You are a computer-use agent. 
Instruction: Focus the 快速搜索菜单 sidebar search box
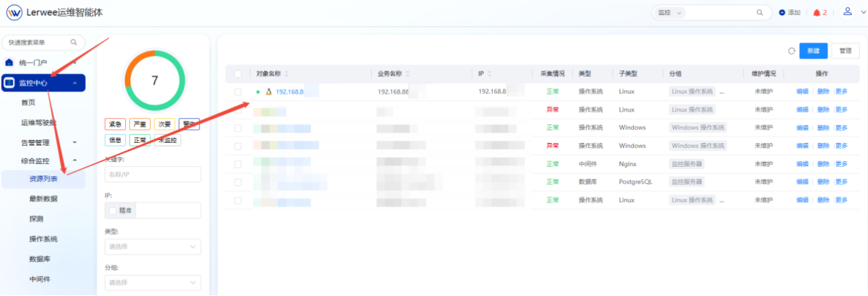44,42
